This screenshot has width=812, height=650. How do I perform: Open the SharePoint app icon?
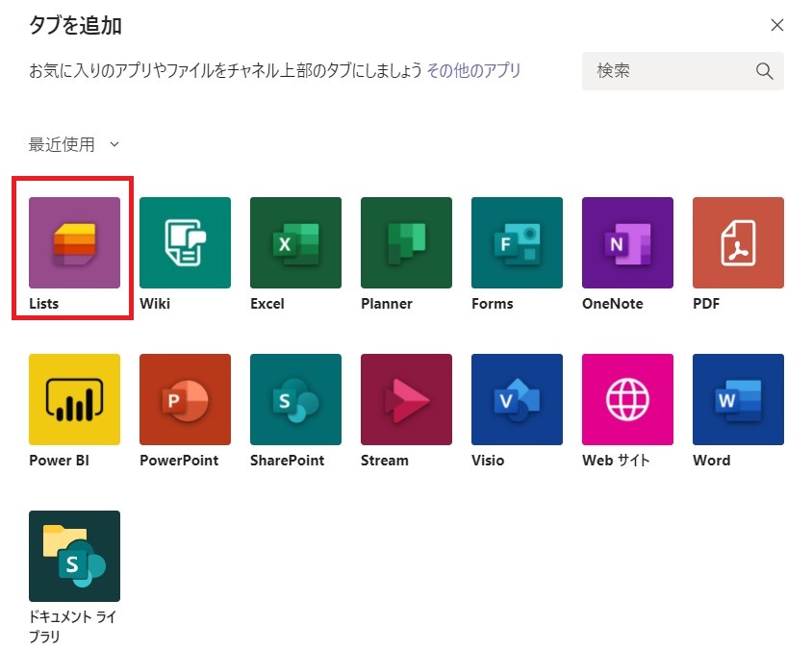point(295,400)
